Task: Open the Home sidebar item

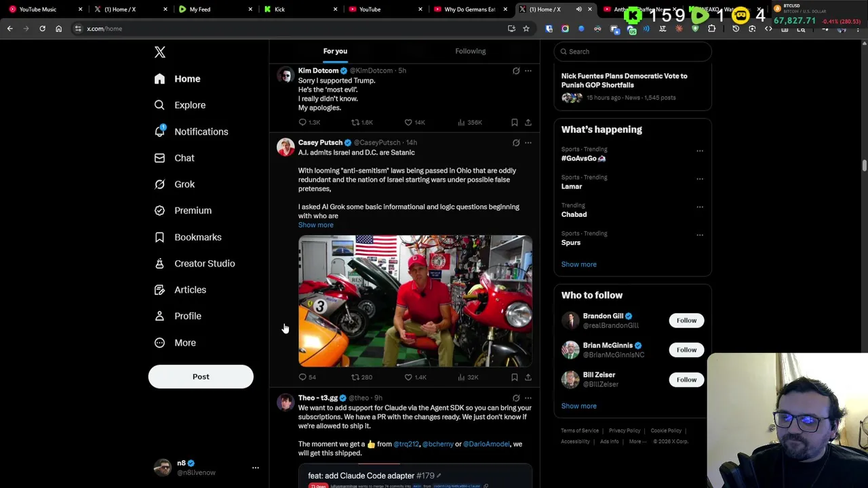Action: (x=178, y=79)
